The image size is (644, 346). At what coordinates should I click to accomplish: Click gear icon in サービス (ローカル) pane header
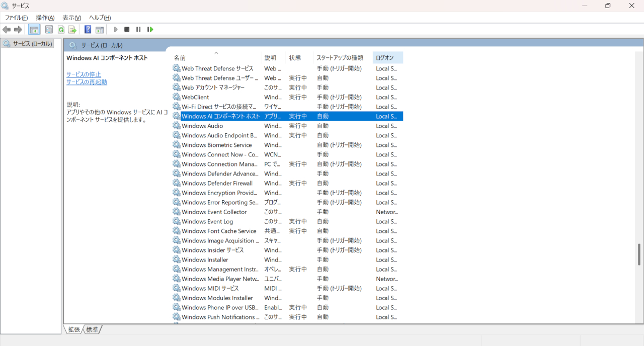[73, 45]
